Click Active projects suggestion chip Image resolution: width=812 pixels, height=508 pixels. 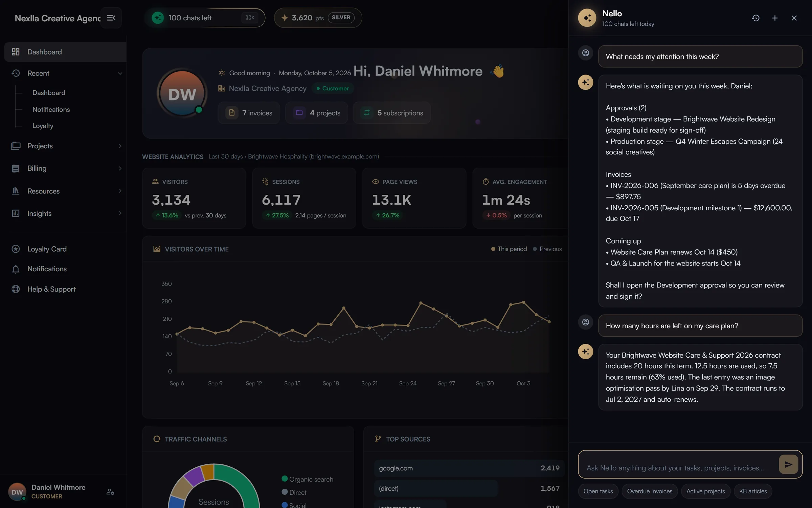coord(705,491)
